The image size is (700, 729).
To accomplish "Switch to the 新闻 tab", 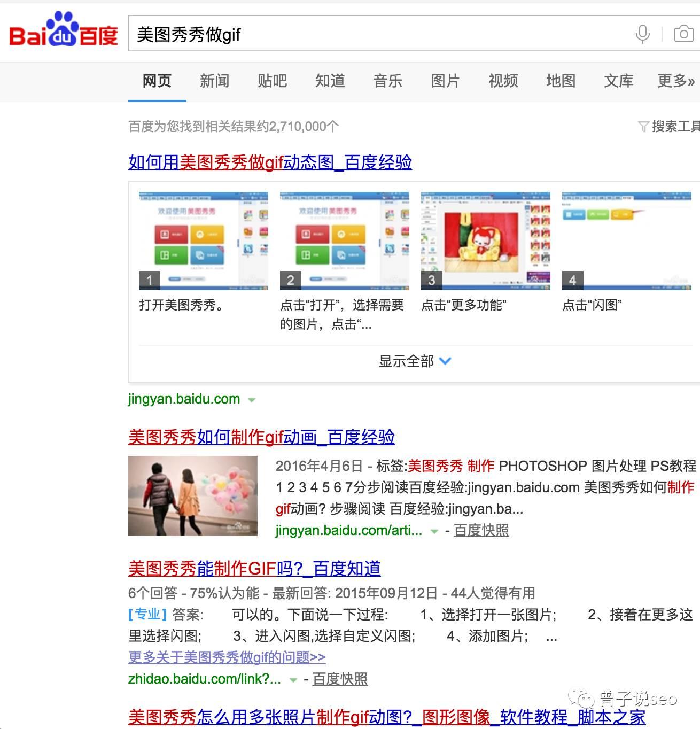I will point(214,81).
